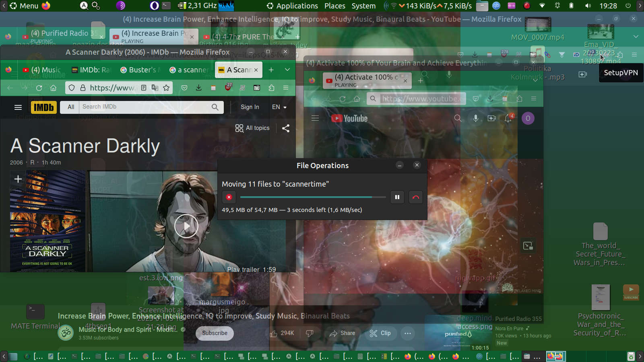The image size is (644, 362).
Task: Subscribe to the Music for Body and Spirit channel
Action: [x=215, y=333]
